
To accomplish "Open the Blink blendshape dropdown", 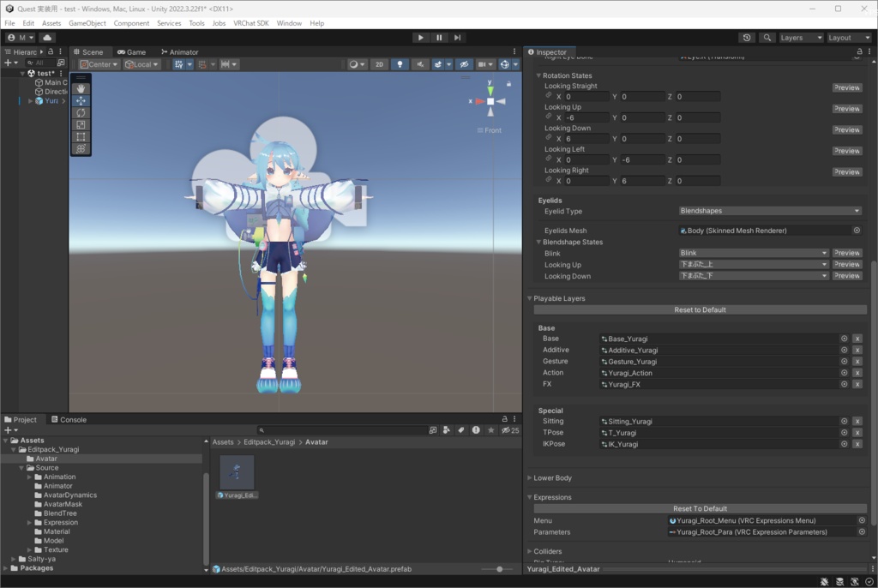I will click(753, 253).
